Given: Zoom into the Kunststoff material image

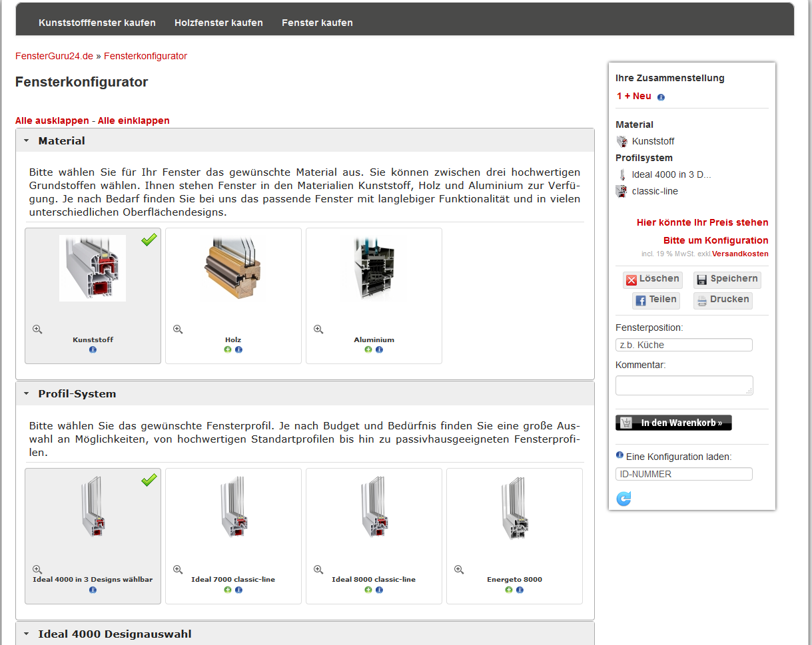Looking at the screenshot, I should tap(37, 329).
